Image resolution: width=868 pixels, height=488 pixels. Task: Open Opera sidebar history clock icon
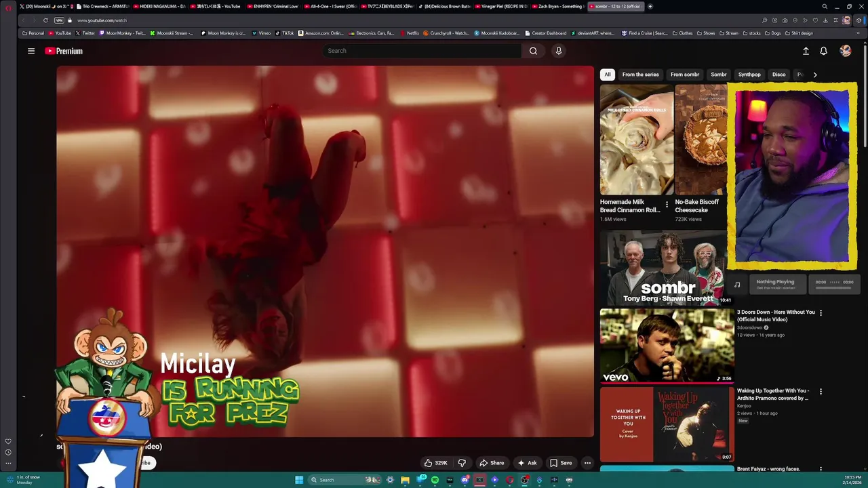pos(8,452)
